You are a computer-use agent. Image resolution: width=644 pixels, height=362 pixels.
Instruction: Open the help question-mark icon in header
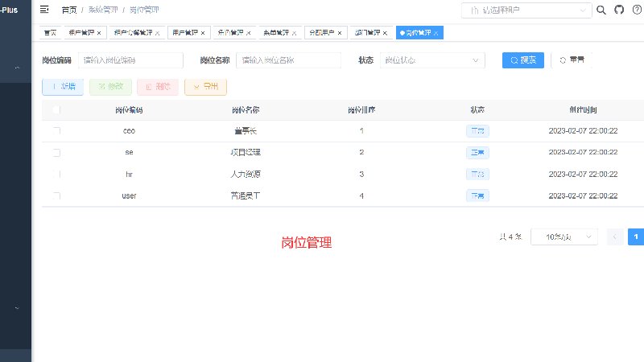point(637,10)
